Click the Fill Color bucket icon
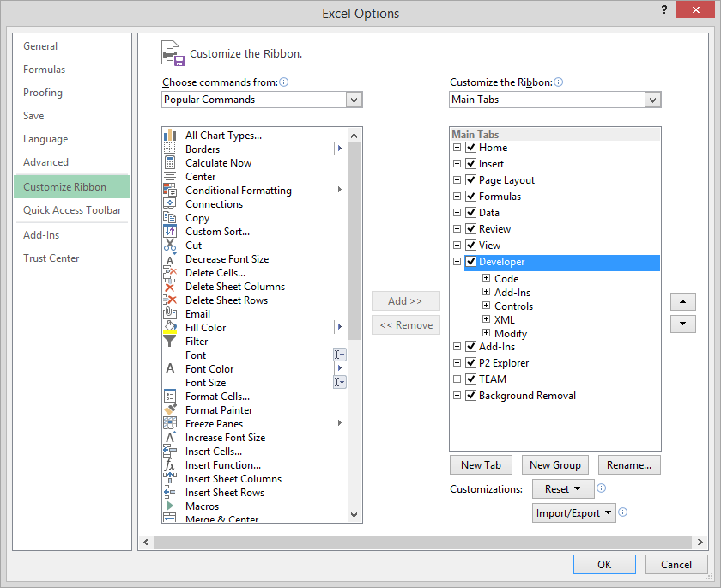 169,328
